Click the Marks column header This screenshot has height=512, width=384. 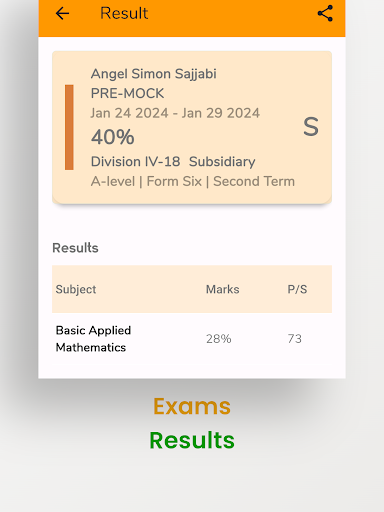(223, 289)
